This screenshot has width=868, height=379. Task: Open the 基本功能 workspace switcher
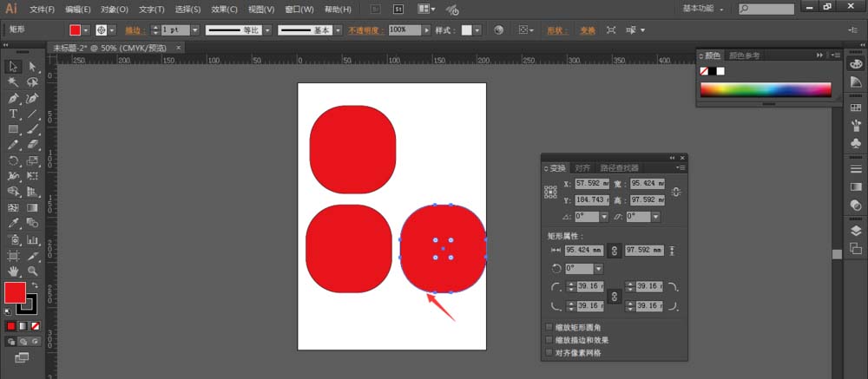(702, 9)
